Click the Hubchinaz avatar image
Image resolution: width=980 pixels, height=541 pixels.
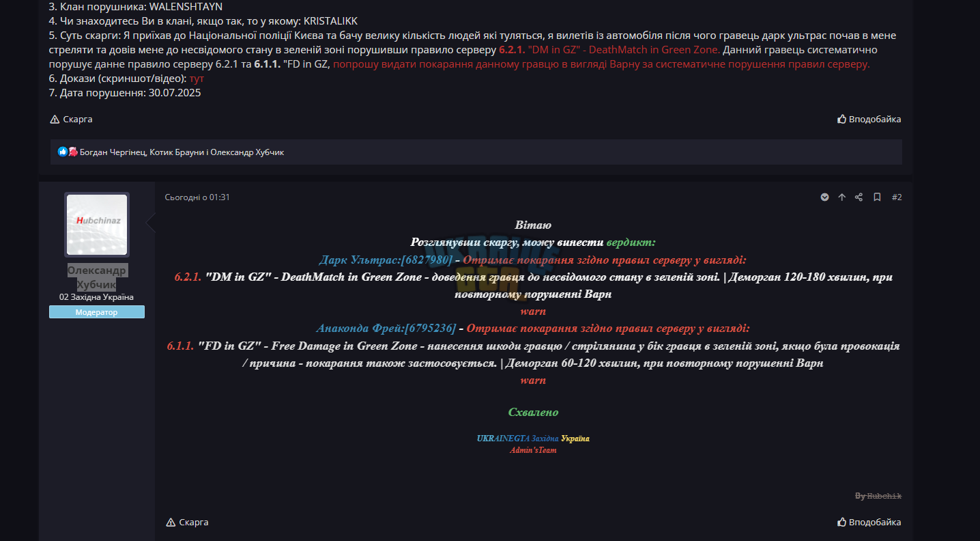[x=97, y=225]
